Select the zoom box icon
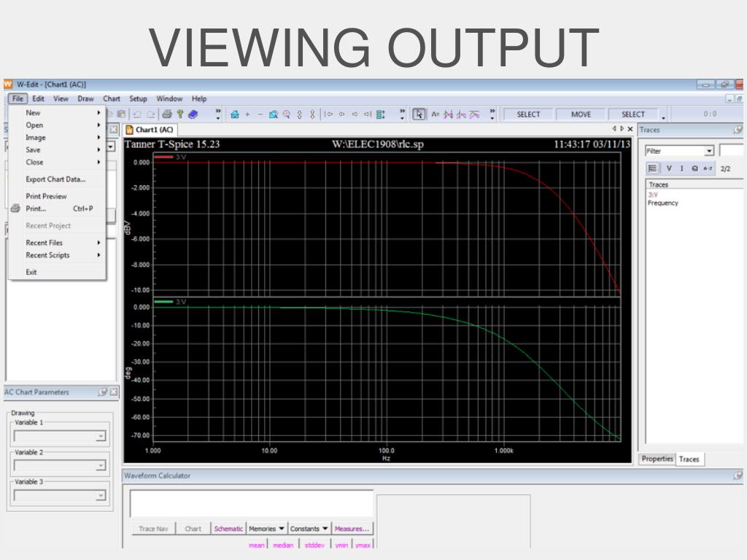Viewport: 747px width, 560px height. (x=273, y=114)
